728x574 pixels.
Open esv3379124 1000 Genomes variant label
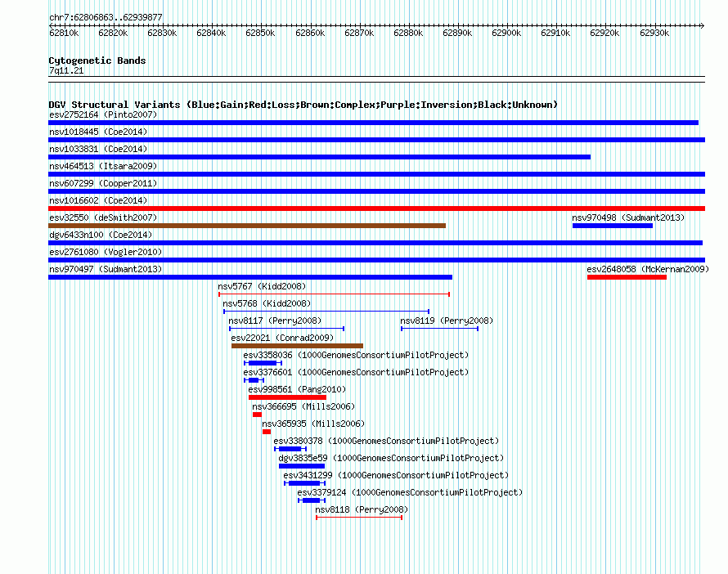410,492
